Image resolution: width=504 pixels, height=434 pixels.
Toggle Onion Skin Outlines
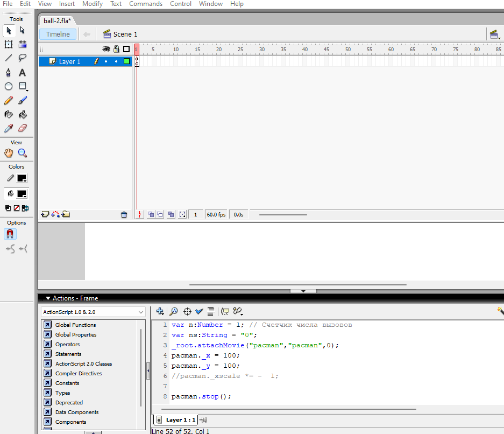pos(160,215)
